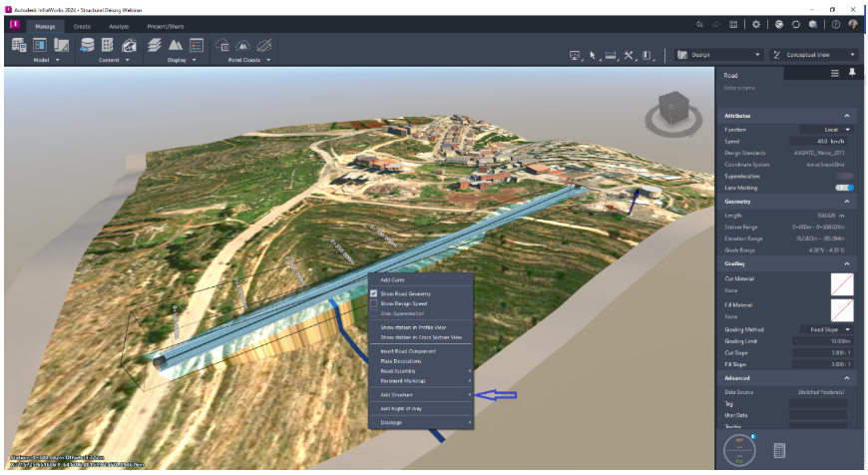868x475 pixels.
Task: Pin the Road properties panel
Action: (852, 73)
